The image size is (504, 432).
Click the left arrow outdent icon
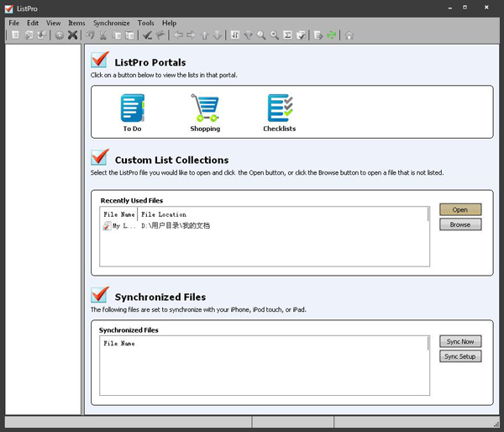pyautogui.click(x=178, y=34)
